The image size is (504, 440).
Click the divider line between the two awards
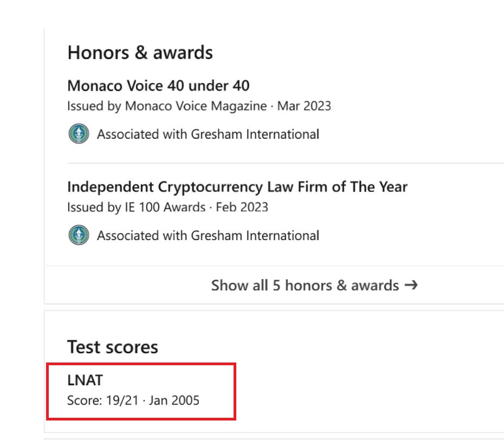click(286, 163)
